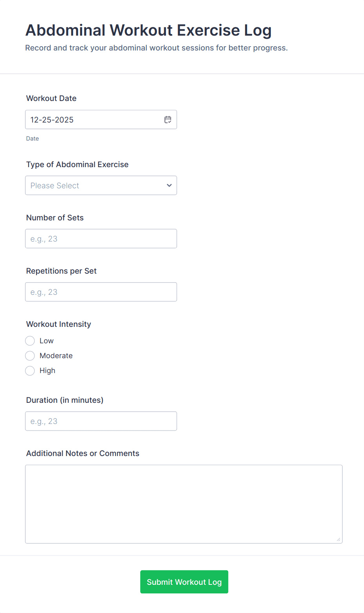Select High as workout intensity

point(30,370)
